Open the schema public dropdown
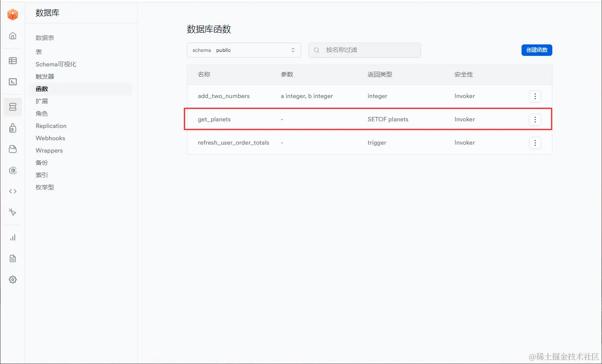Screen dimensions: 602x364 pos(244,50)
